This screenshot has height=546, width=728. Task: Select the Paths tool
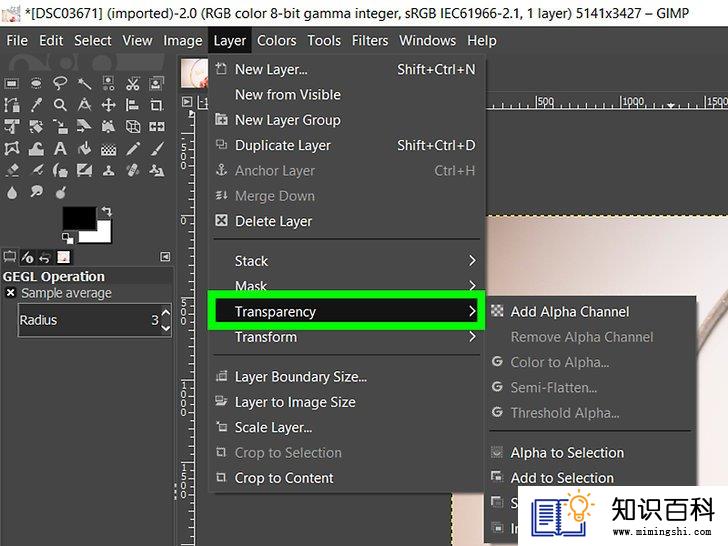point(12,105)
